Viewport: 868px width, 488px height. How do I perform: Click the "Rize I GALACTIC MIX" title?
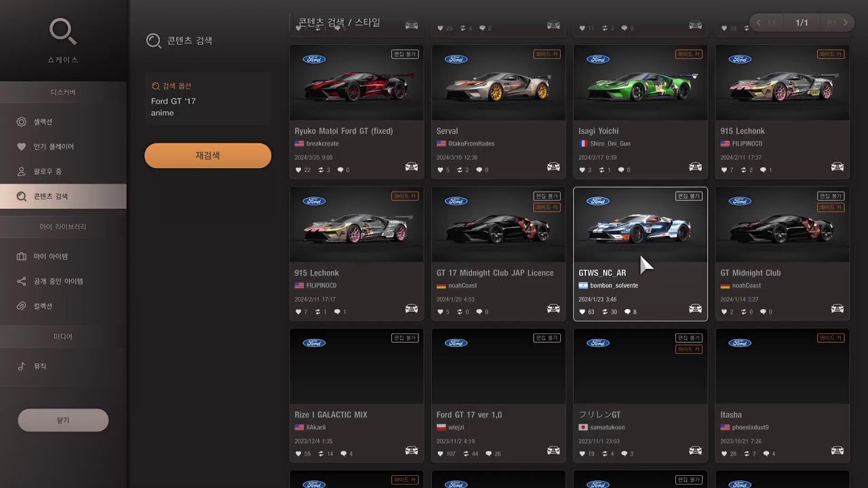coord(331,415)
